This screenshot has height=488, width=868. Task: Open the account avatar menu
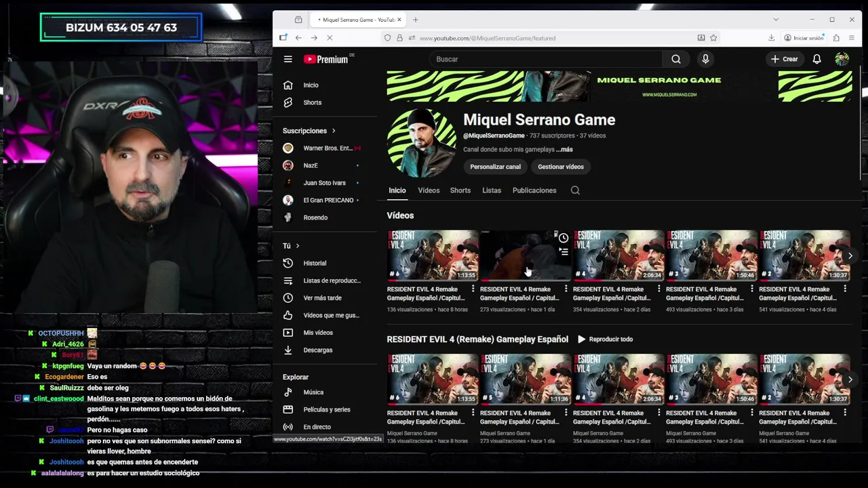coord(842,59)
